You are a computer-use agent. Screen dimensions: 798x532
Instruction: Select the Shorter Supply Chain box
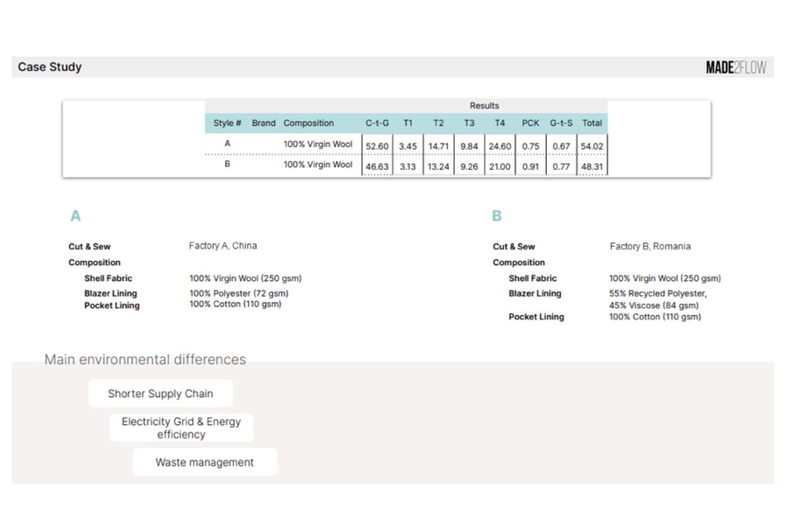(x=160, y=394)
